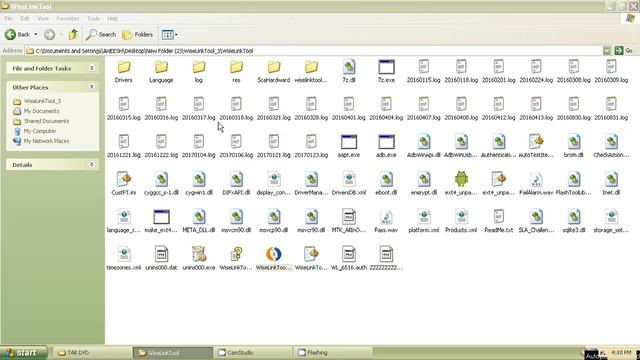
Task: Select the 20160115.log file
Action: [x=424, y=71]
